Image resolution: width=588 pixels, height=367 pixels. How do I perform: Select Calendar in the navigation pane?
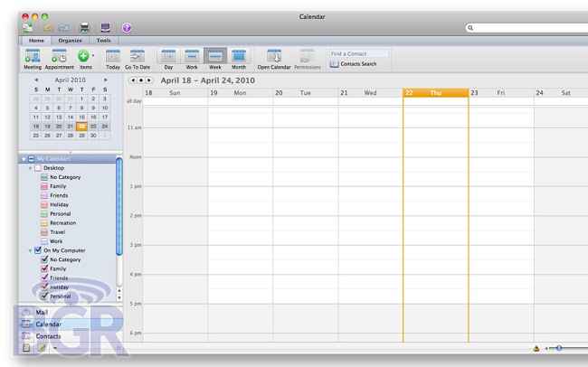(71, 325)
